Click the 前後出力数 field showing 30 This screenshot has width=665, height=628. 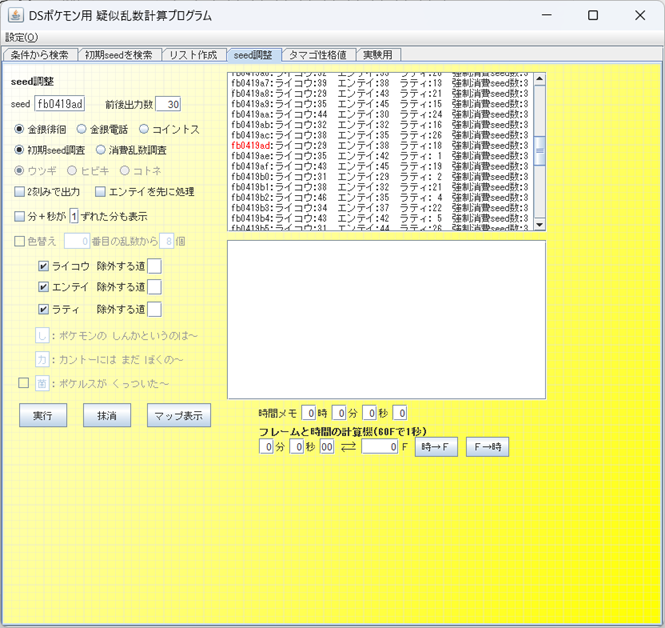coord(168,104)
